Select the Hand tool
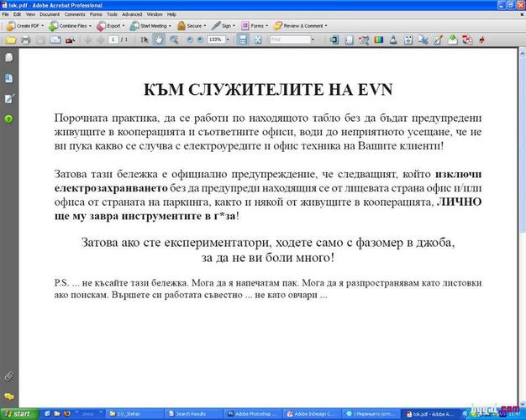The height and width of the screenshot is (420, 526). click(159, 39)
